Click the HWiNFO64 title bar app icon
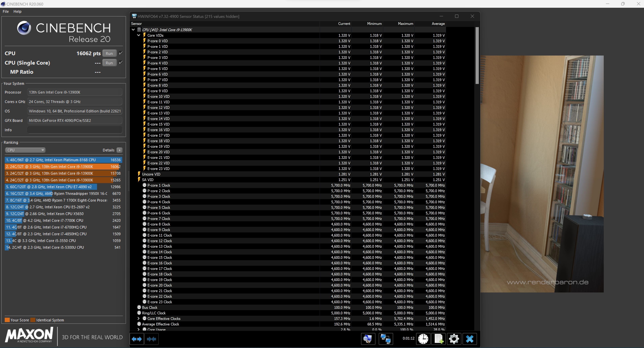Viewport: 644px width, 348px height. tap(134, 16)
